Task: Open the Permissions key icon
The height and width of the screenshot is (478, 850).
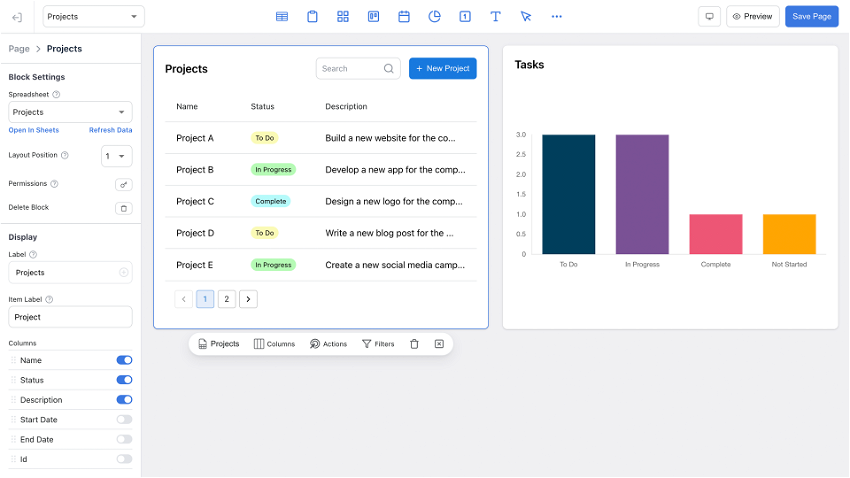Action: 124,185
